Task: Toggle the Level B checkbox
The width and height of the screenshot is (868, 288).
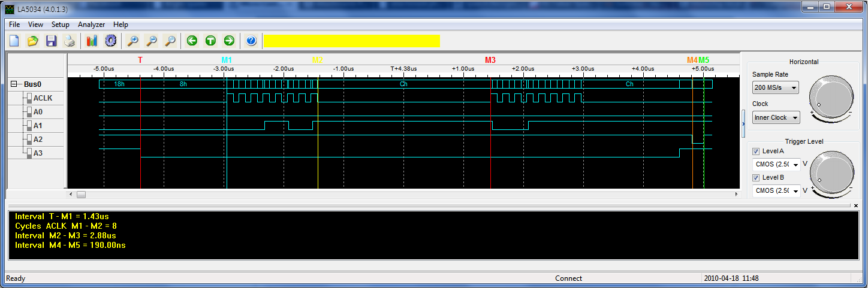Action: (757, 177)
